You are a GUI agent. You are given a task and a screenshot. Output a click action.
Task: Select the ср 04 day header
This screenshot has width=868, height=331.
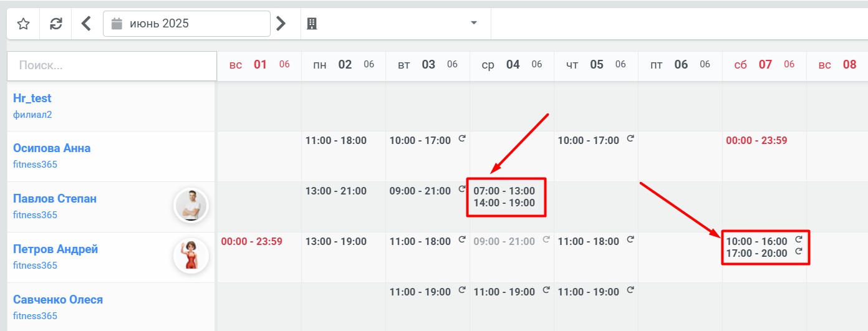pyautogui.click(x=512, y=64)
